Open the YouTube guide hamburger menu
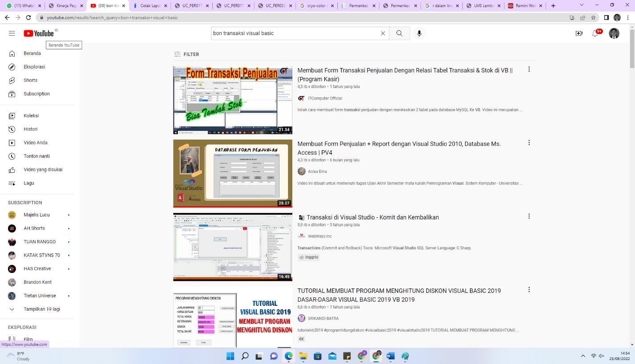Image resolution: width=635 pixels, height=364 pixels. point(12,33)
